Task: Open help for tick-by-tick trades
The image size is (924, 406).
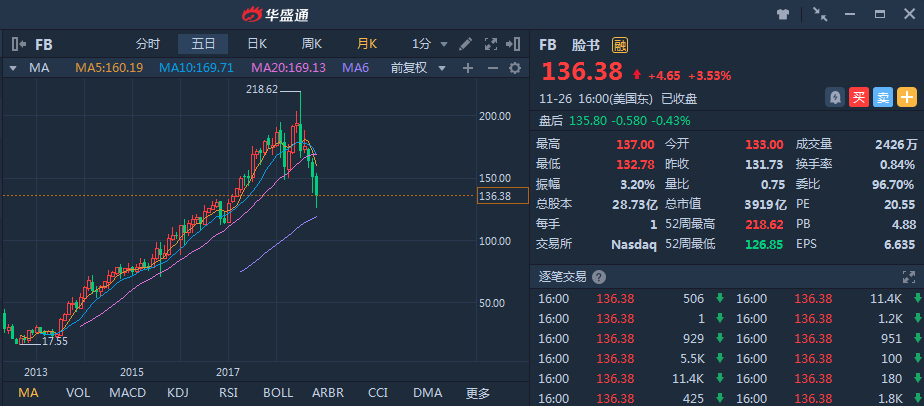Action: pyautogui.click(x=599, y=277)
